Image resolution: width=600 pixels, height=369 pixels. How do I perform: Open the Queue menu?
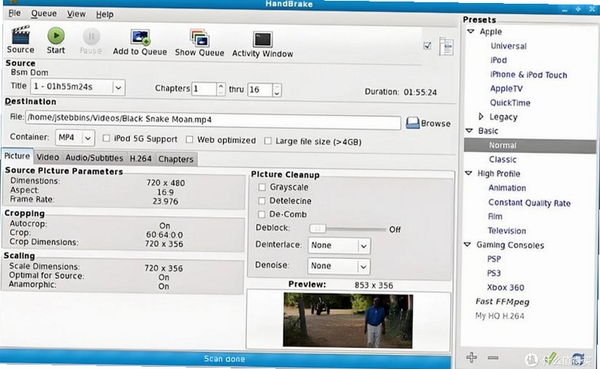point(44,13)
